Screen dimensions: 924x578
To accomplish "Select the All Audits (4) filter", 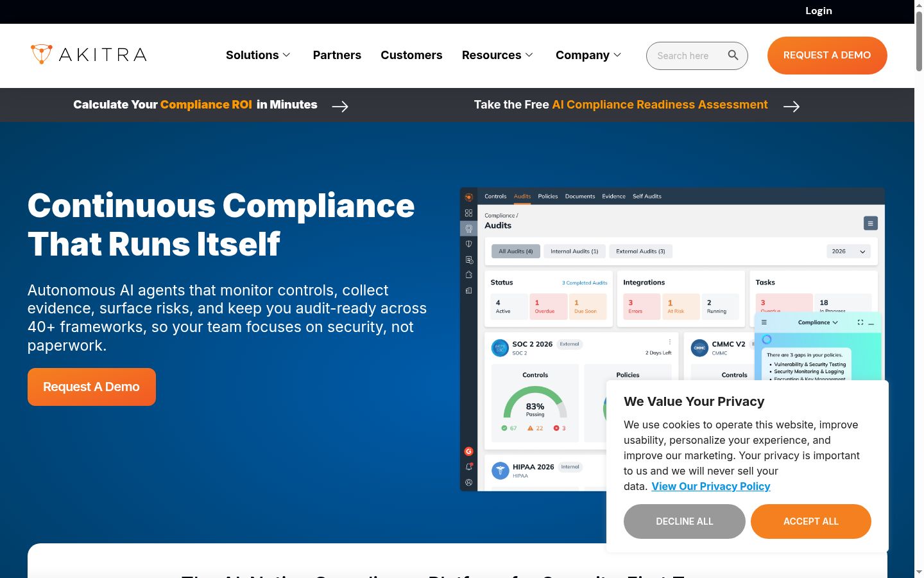I will [516, 252].
